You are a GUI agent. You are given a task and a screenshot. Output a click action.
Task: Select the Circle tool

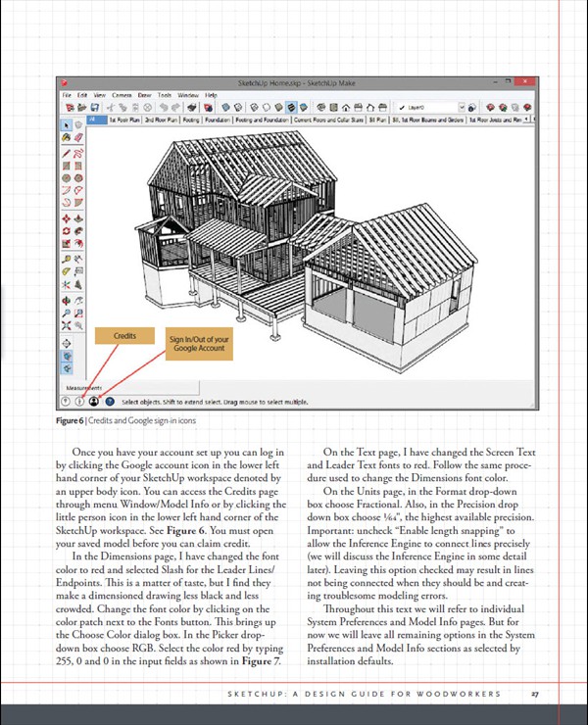pyautogui.click(x=67, y=178)
